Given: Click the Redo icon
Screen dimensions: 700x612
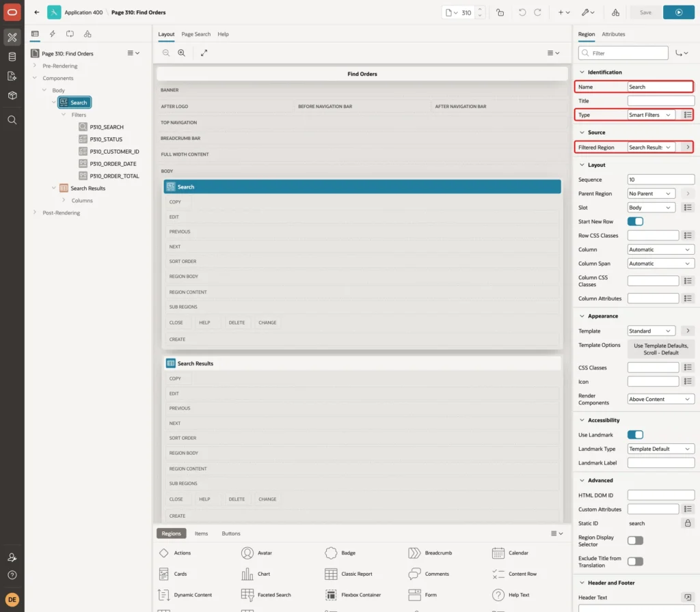Looking at the screenshot, I should [537, 12].
